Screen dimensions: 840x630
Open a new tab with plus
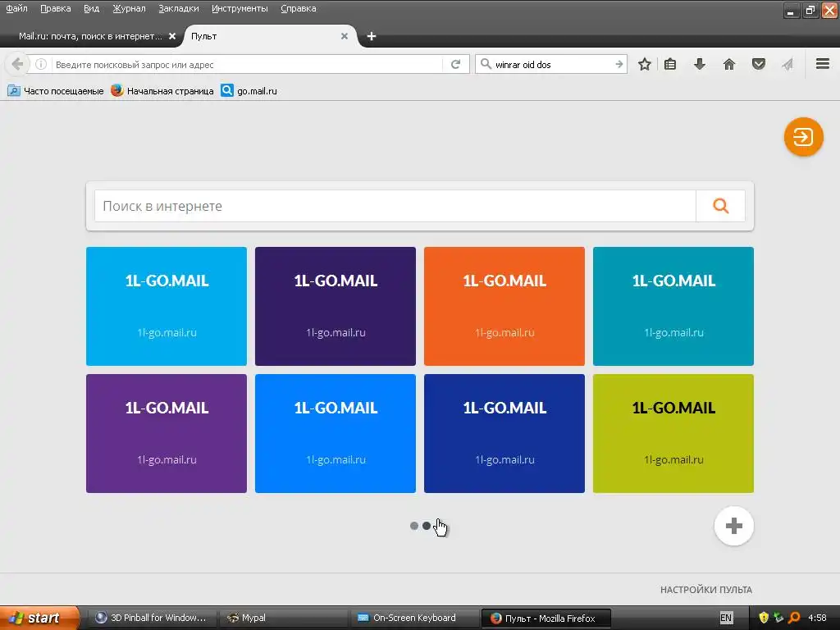372,36
